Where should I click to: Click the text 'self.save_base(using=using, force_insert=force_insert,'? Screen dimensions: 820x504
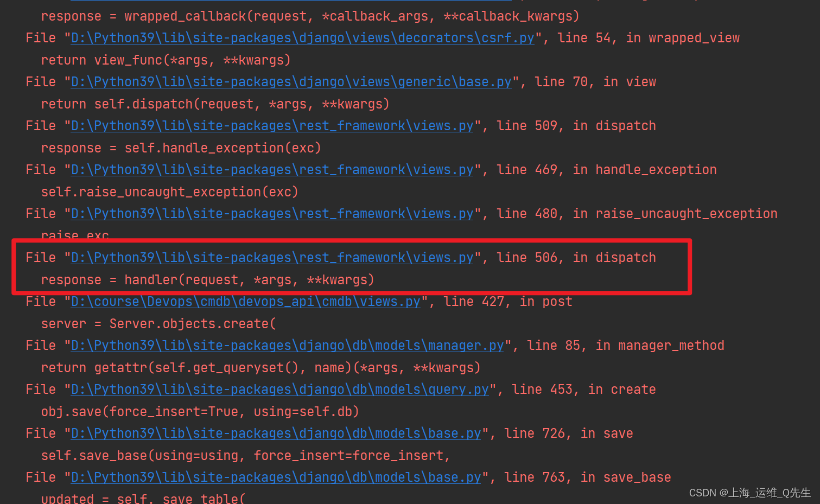246,456
